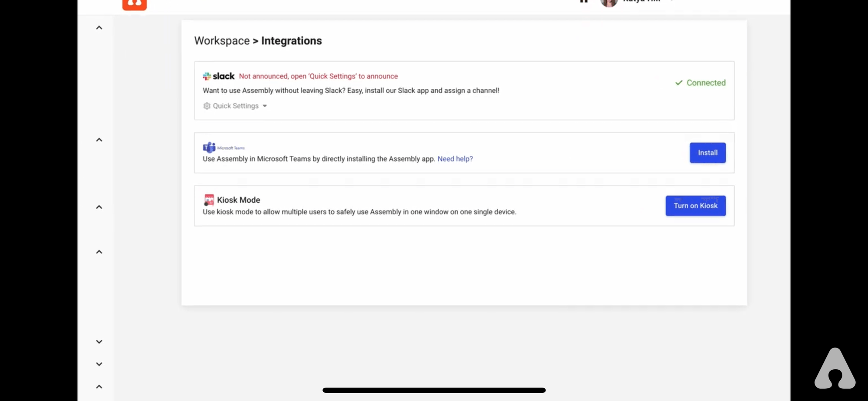Click the Kiosk Mode icon
868x401 pixels.
[x=209, y=200]
